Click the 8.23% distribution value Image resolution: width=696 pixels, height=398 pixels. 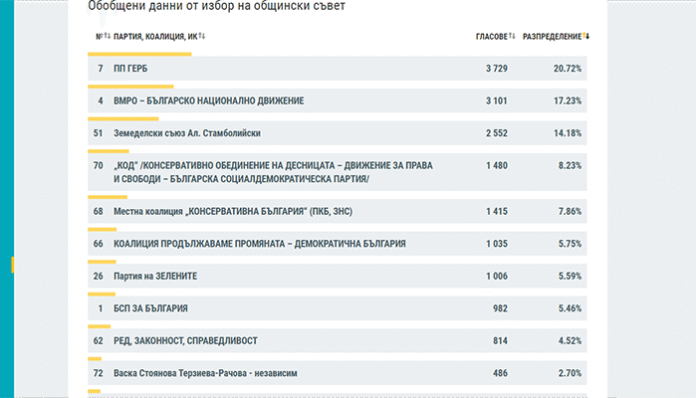[570, 166]
